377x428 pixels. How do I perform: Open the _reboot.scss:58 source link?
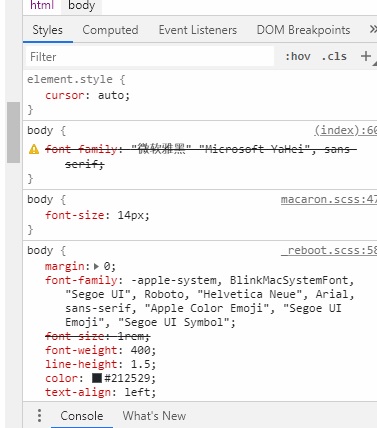[329, 250]
